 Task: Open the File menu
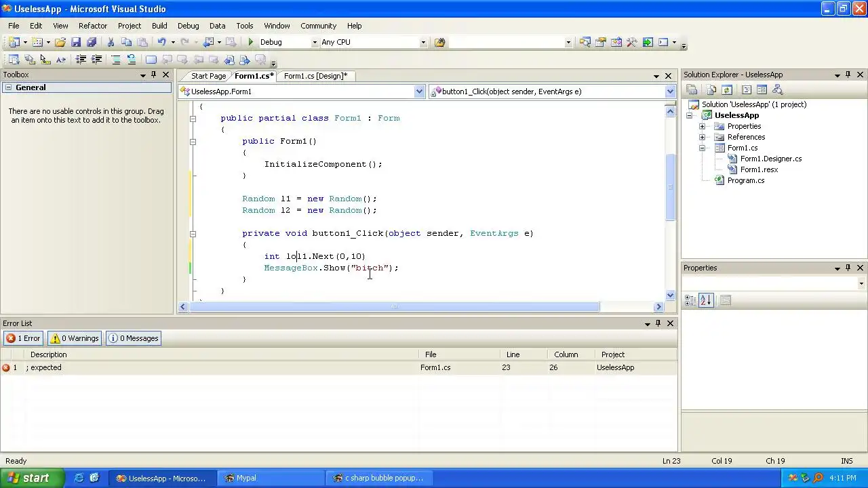point(14,26)
